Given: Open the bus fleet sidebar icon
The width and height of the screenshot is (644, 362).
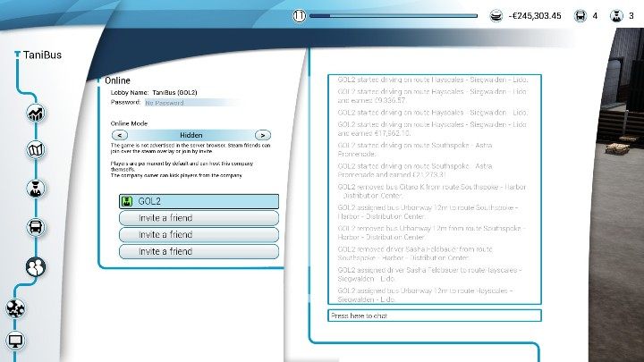Looking at the screenshot, I should (x=38, y=227).
